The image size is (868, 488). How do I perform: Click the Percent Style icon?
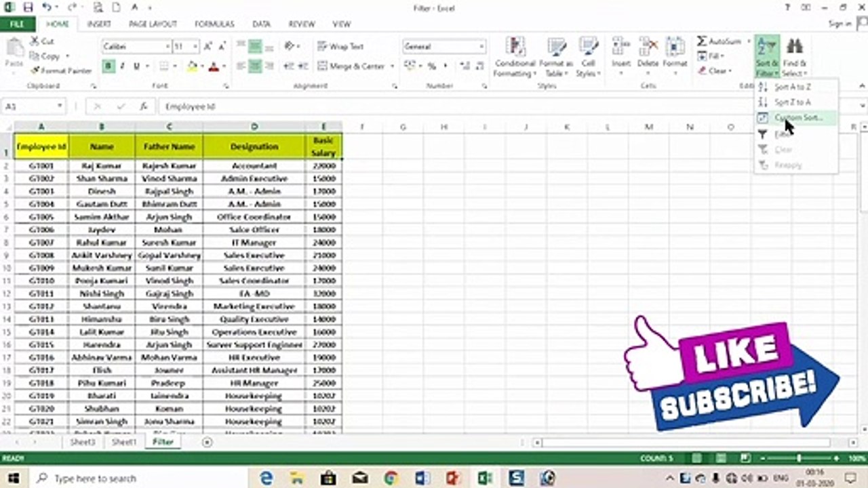tap(431, 66)
